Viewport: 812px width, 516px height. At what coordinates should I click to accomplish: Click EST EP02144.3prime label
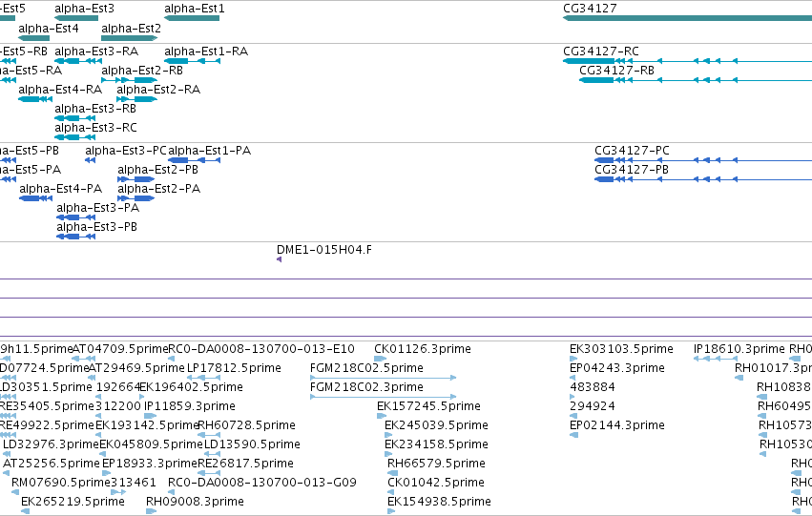[x=617, y=426]
